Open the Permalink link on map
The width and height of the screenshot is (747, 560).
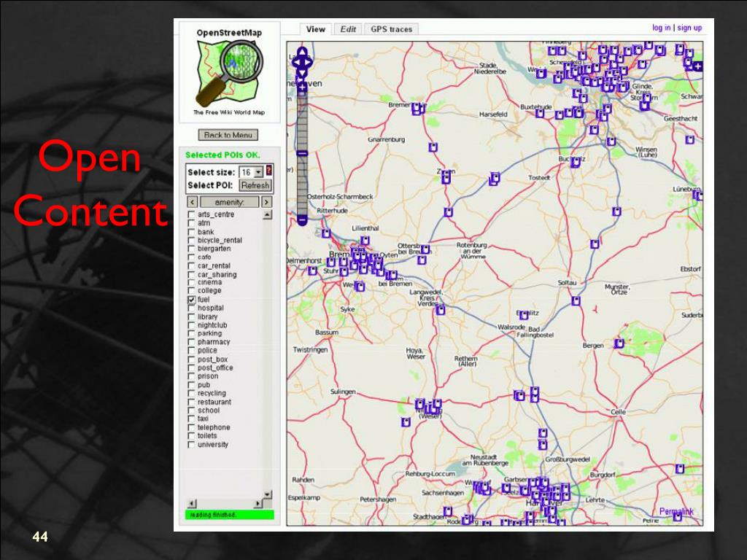coord(676,511)
